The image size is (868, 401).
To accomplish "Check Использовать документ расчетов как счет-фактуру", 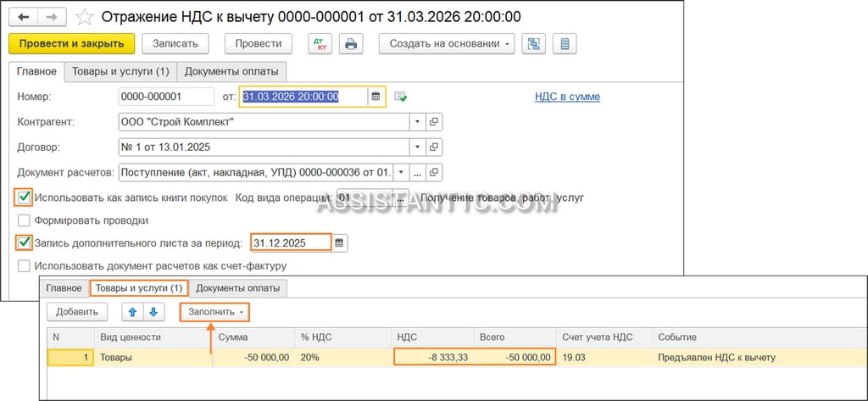I will pos(24,266).
